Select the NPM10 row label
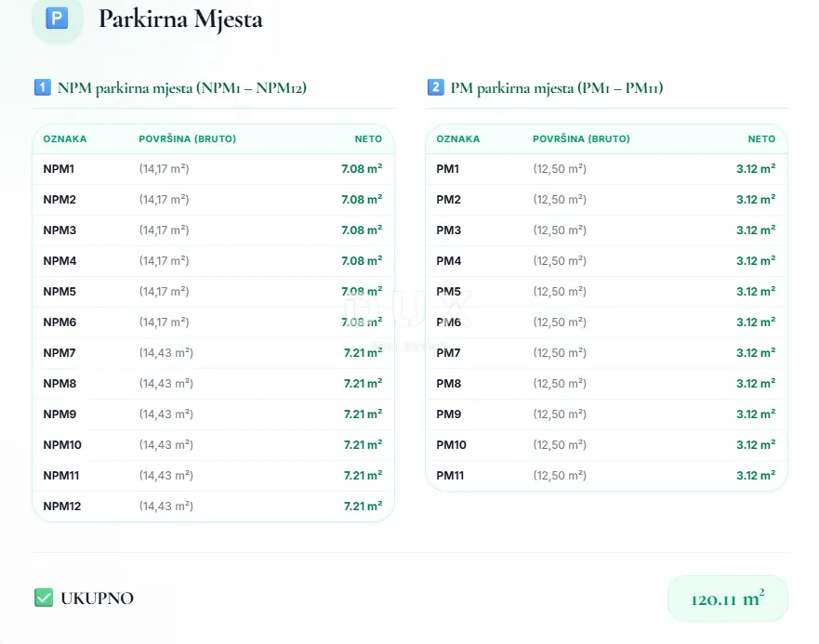This screenshot has width=819, height=644. click(x=62, y=445)
